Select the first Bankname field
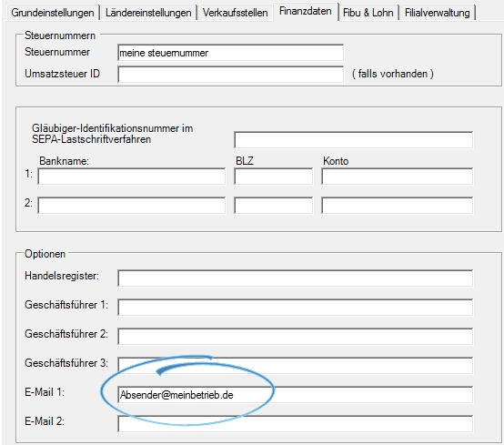This screenshot has height=445, width=504. (132, 177)
